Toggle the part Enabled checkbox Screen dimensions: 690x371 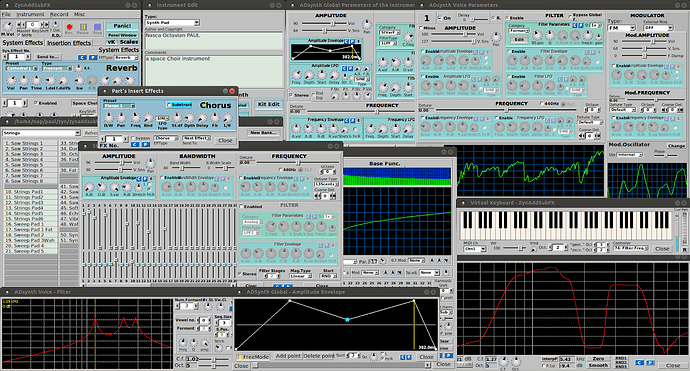tap(36, 103)
